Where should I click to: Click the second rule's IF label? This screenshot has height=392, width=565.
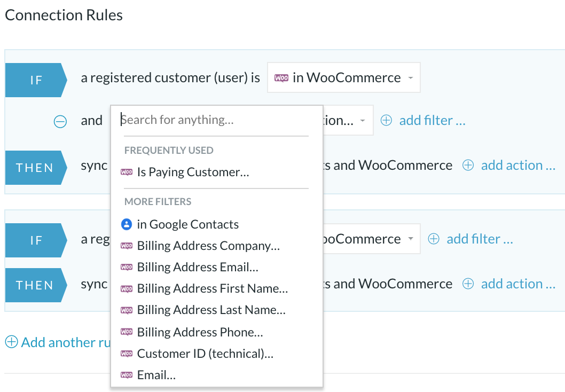tap(36, 240)
